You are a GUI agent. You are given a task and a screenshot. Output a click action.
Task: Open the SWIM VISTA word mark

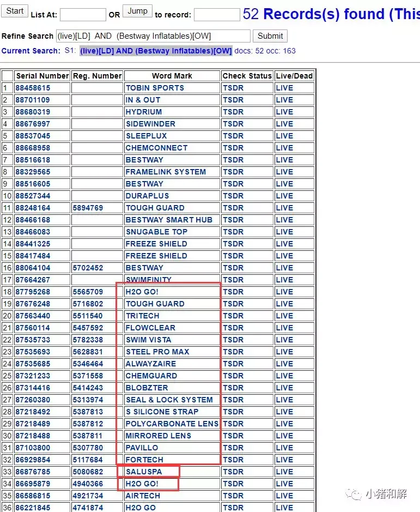pyautogui.click(x=149, y=340)
